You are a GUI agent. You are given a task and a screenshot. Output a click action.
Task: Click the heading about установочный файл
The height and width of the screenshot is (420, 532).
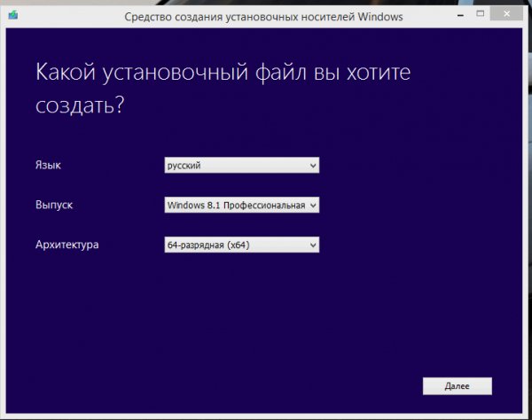tap(223, 88)
